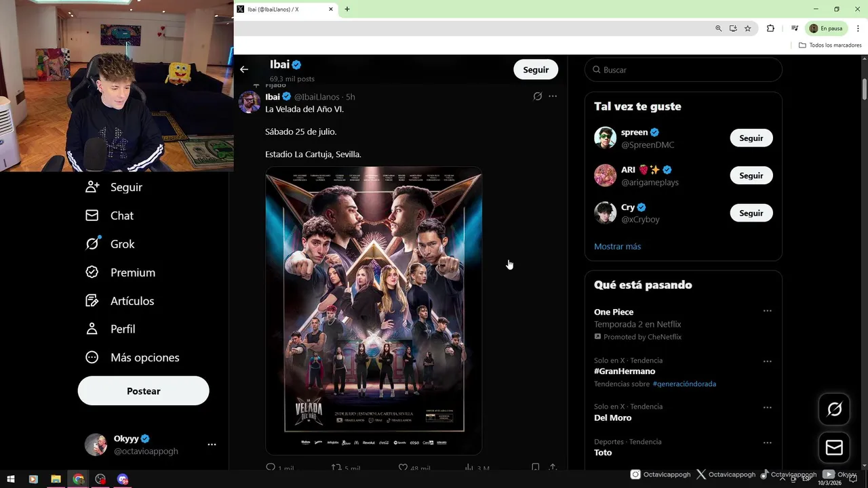This screenshot has width=868, height=488.
Task: Click the Buscar search field
Action: coord(684,70)
